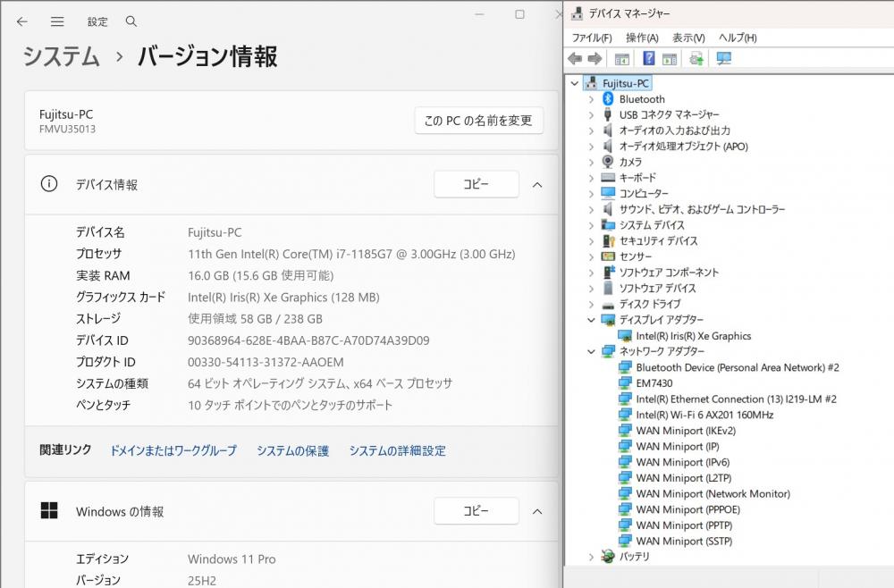Open the ファイル(F) menu
This screenshot has height=588, width=894.
(x=592, y=38)
